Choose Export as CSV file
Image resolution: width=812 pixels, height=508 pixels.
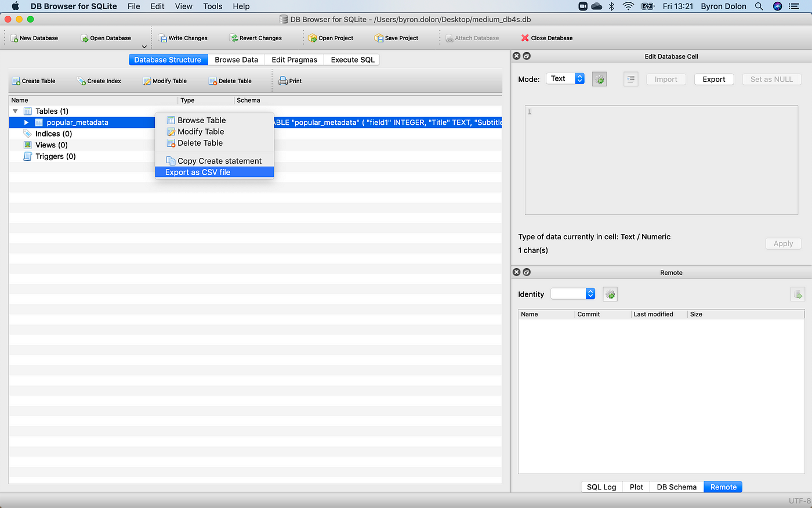click(x=215, y=172)
